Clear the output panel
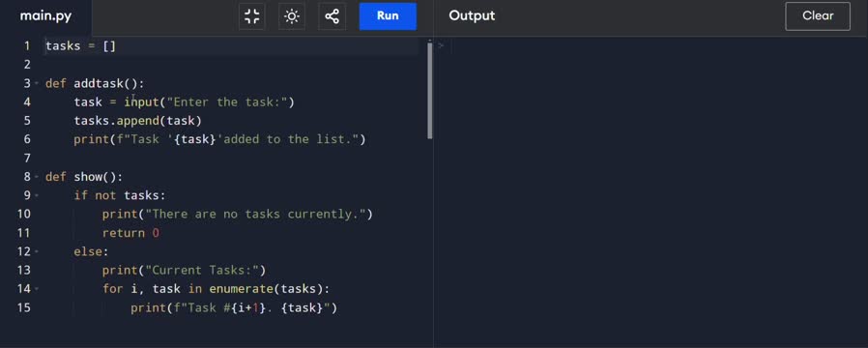The height and width of the screenshot is (348, 868). (818, 16)
